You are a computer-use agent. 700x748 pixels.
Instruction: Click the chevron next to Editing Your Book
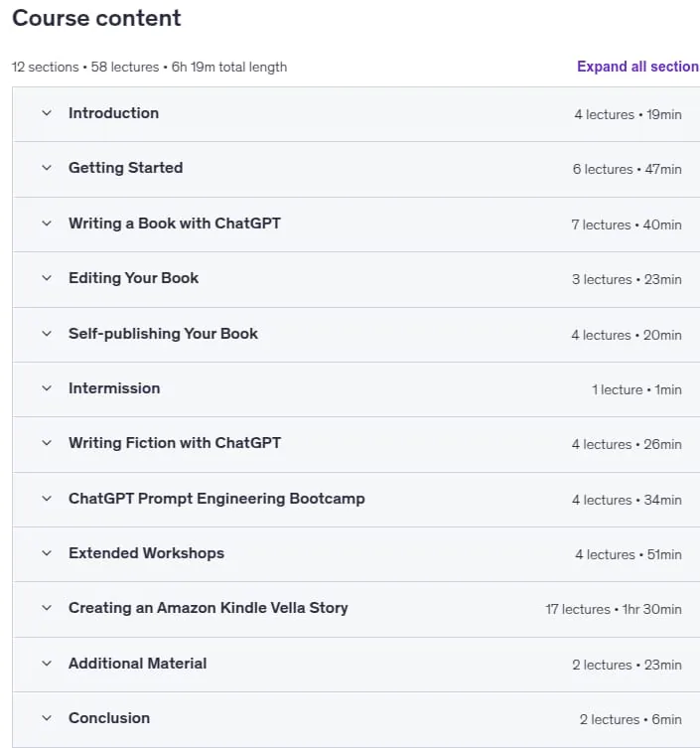[47, 278]
